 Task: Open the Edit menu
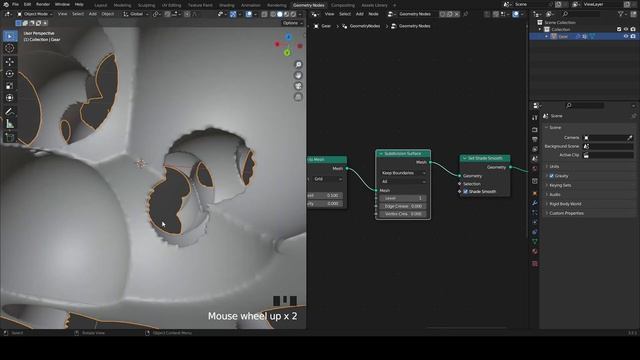[27, 4]
